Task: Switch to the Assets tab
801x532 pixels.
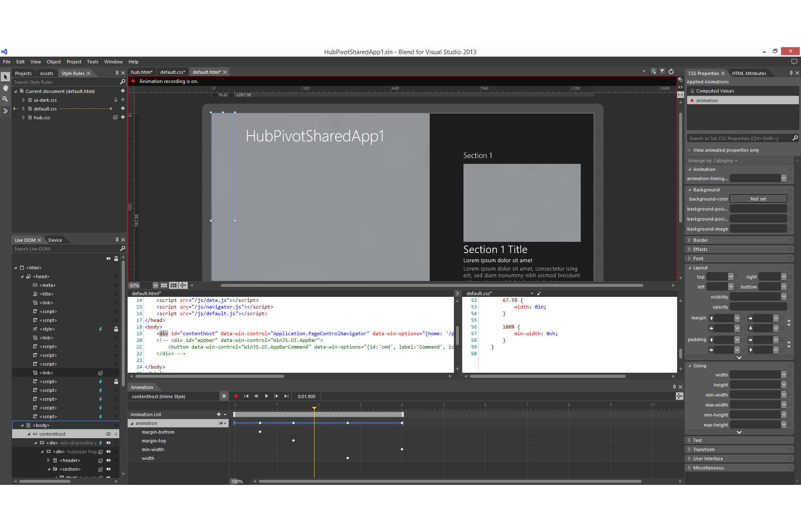Action: click(47, 73)
